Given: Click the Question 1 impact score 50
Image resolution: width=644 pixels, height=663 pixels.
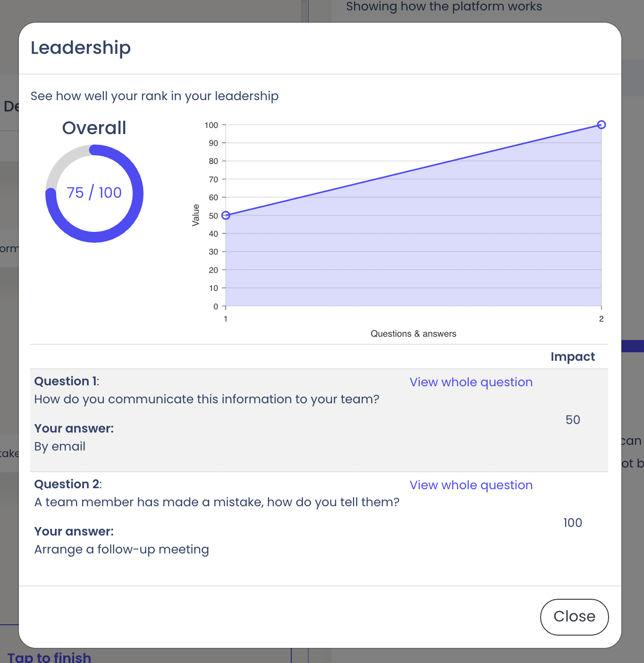Looking at the screenshot, I should point(572,420).
